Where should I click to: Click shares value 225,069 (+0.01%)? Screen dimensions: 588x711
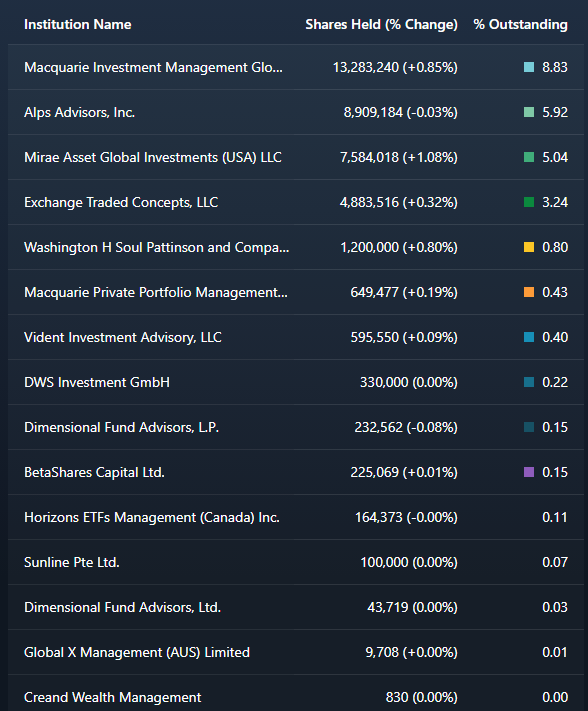point(404,472)
